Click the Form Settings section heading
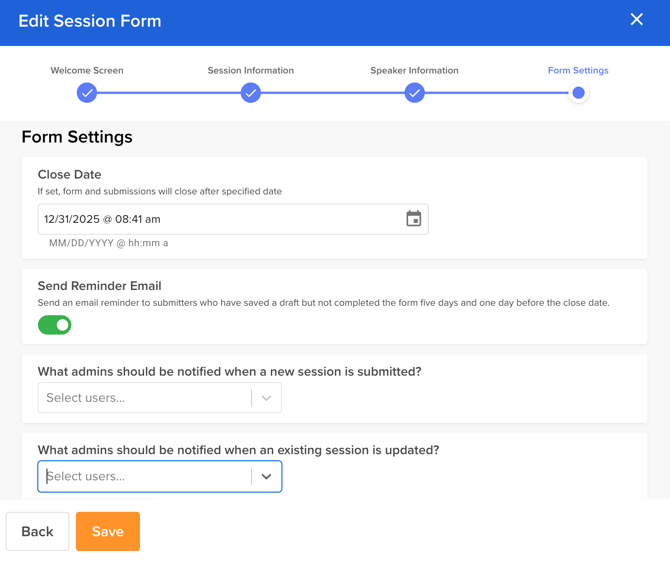The height and width of the screenshot is (561, 670). pos(77,137)
